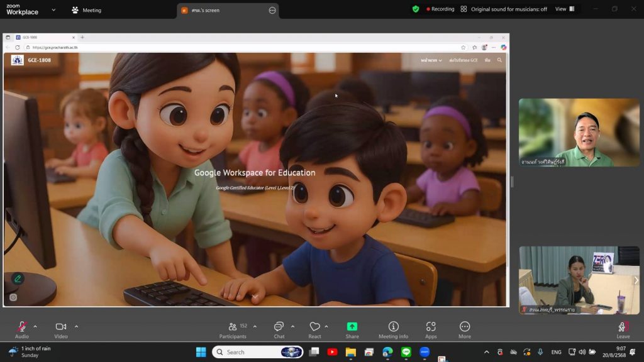Click the top participant video thumbnail
644x362 pixels.
pos(579,132)
